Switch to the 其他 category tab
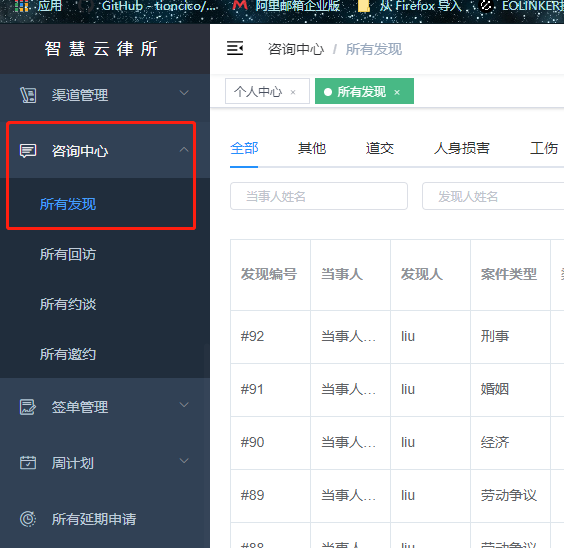Viewport: 564px width, 548px height. [x=312, y=148]
